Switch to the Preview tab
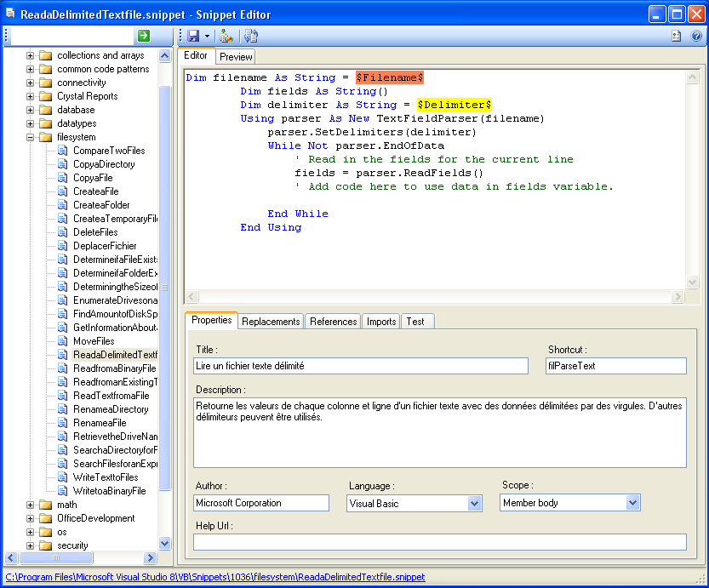The width and height of the screenshot is (709, 588). point(236,57)
